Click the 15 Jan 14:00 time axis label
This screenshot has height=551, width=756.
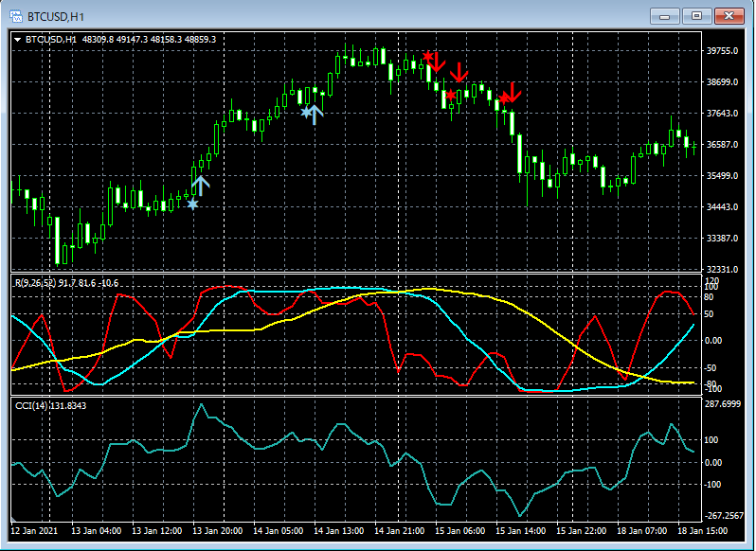(519, 531)
